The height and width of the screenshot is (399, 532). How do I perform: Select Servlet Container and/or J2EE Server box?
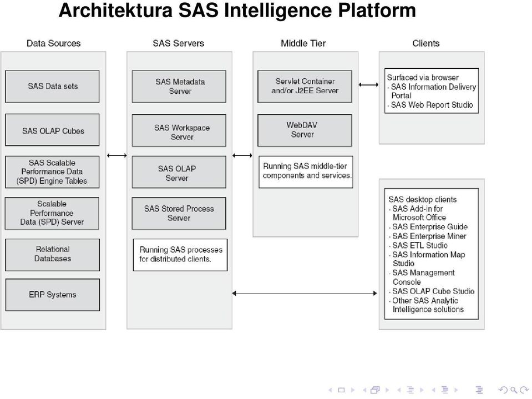[x=305, y=87]
